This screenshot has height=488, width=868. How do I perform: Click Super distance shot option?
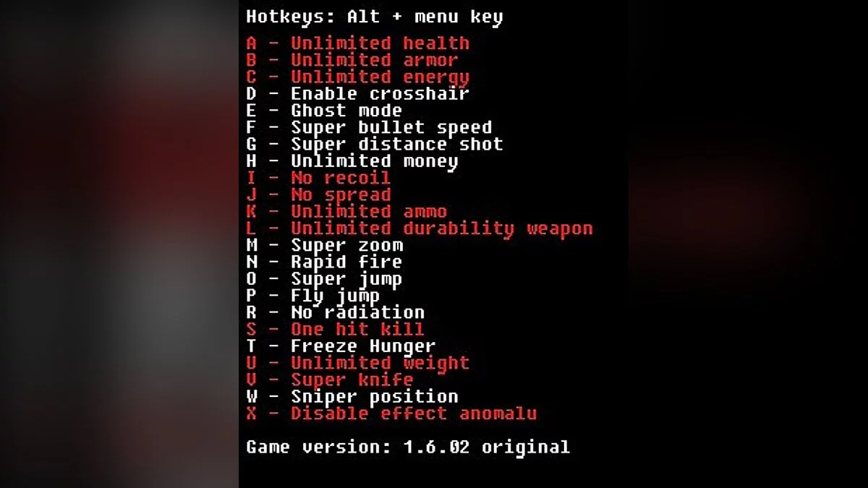[375, 145]
